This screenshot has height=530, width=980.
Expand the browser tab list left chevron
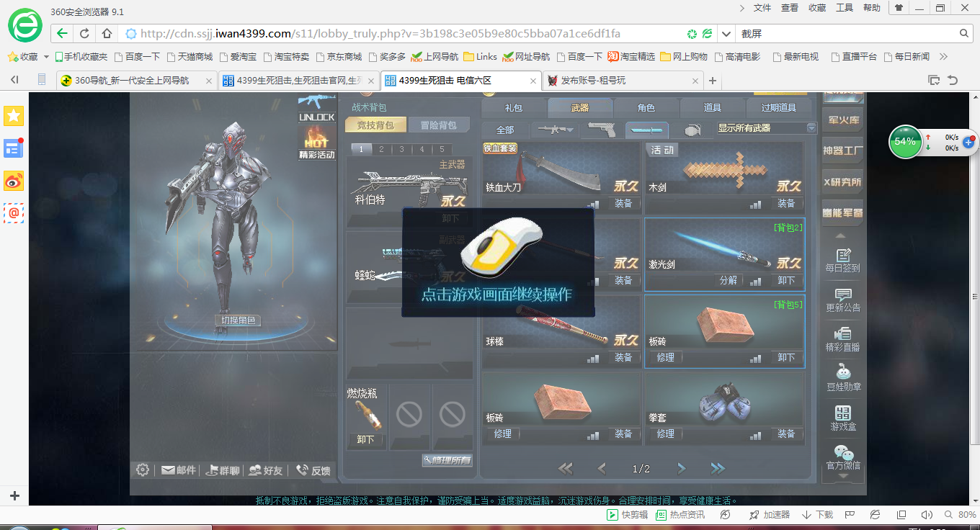[x=14, y=80]
